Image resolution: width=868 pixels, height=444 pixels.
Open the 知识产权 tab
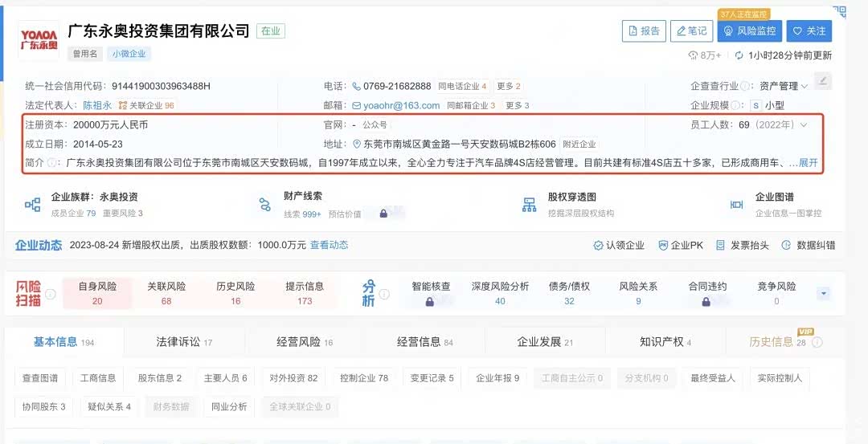pyautogui.click(x=665, y=342)
